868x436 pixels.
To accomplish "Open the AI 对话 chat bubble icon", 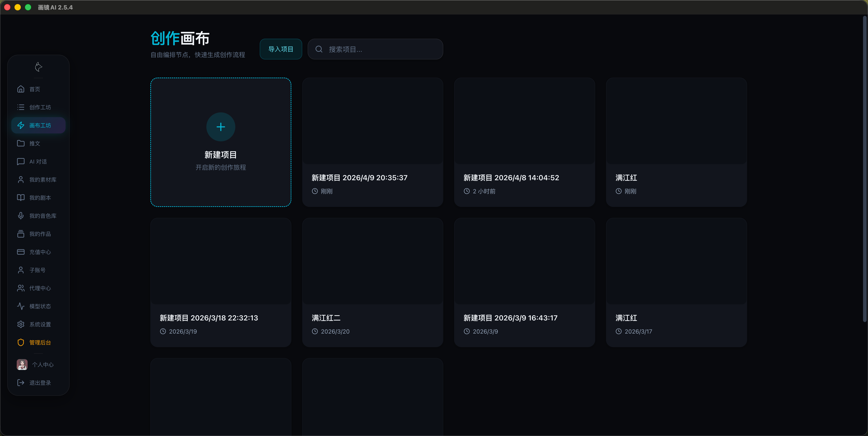I will coord(21,161).
